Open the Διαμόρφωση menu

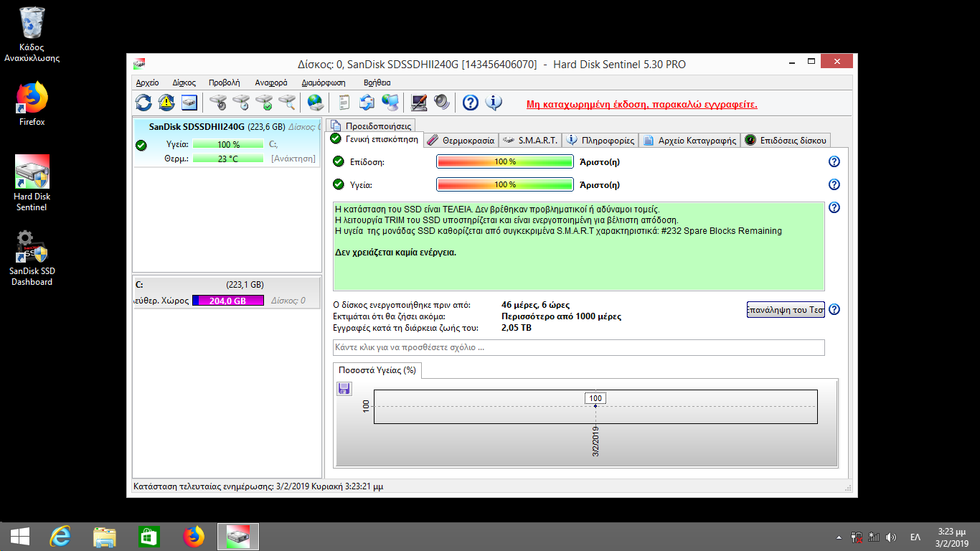coord(324,83)
